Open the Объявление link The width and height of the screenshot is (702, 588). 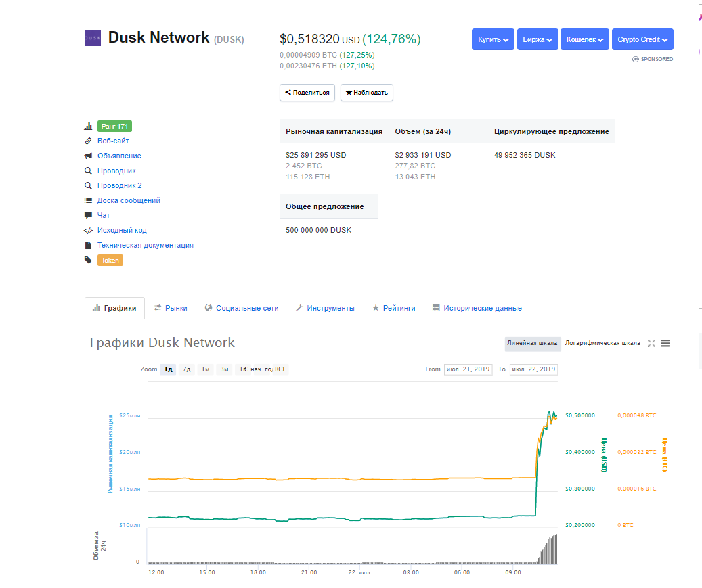tap(119, 156)
